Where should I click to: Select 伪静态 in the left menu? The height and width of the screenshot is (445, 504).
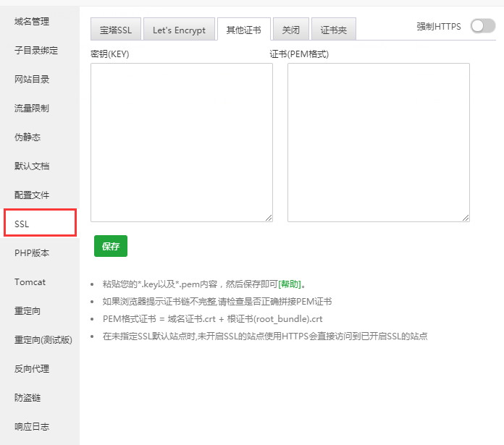pos(28,137)
